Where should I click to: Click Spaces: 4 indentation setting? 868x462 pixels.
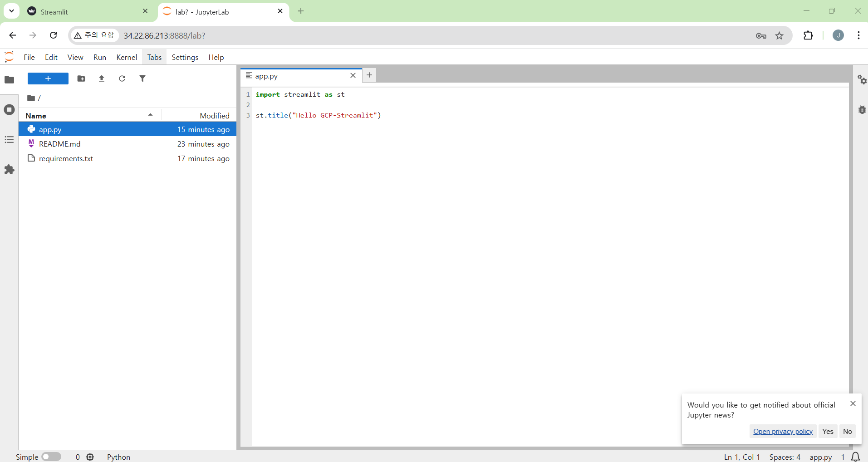[785, 457]
